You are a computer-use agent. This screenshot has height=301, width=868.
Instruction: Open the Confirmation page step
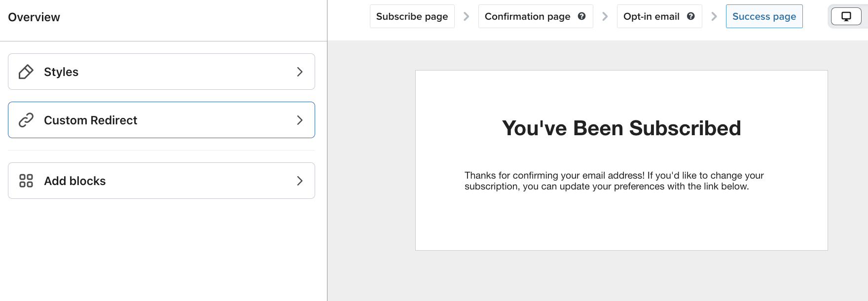tap(527, 16)
